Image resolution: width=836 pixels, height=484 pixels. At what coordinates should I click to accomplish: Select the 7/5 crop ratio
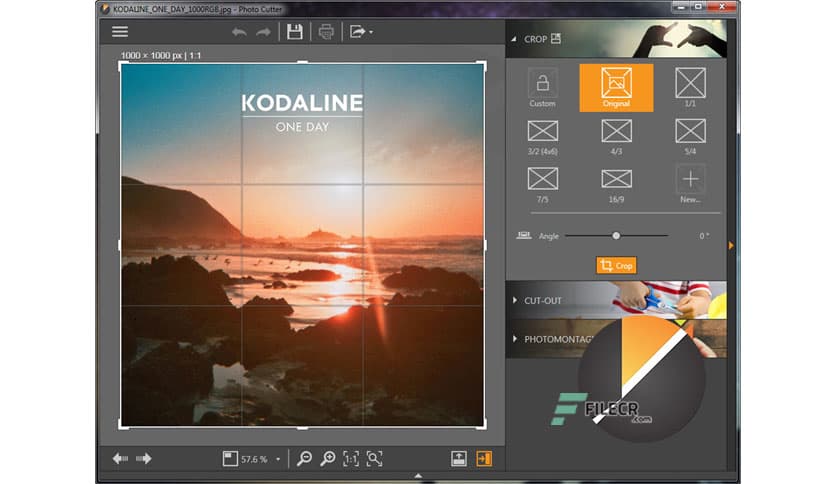coord(542,185)
